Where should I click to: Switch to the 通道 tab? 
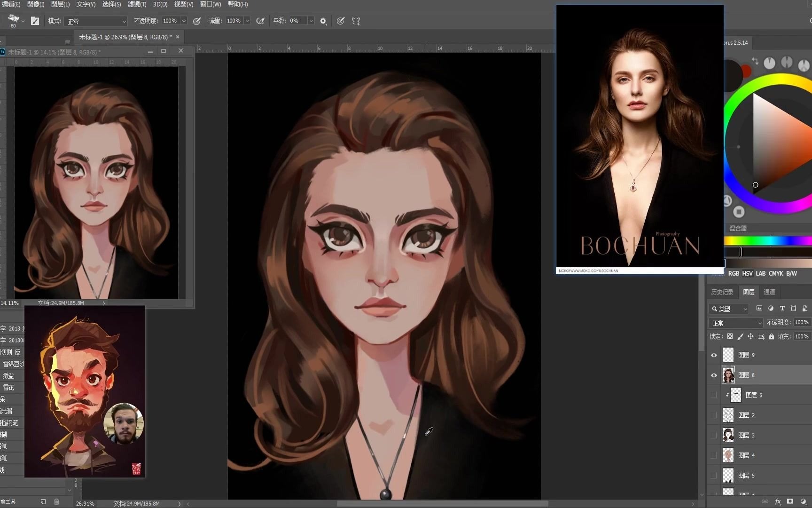pyautogui.click(x=769, y=292)
